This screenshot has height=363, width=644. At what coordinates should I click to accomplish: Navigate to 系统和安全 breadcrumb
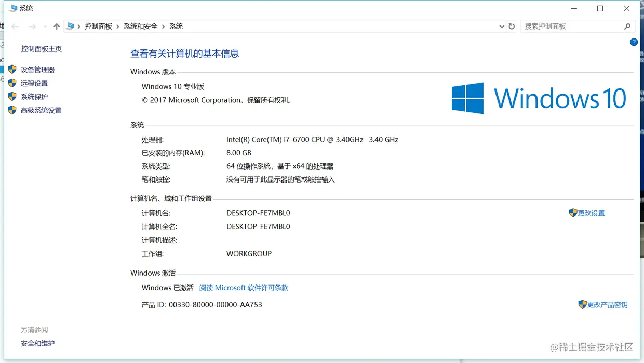pyautogui.click(x=140, y=27)
